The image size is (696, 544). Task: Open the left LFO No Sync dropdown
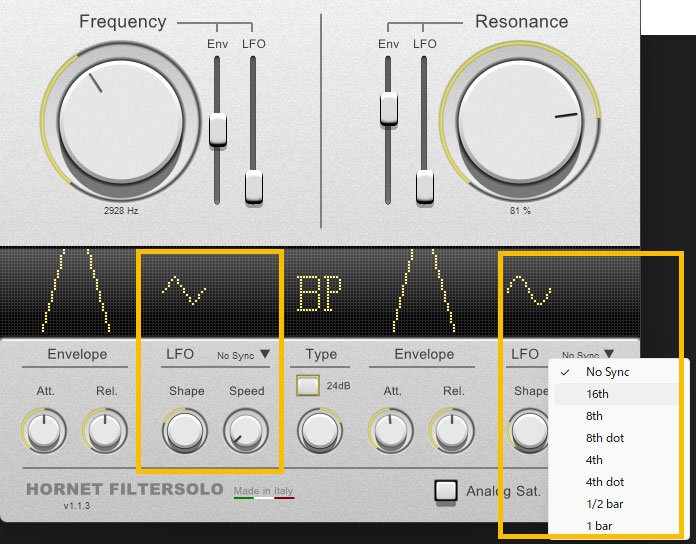[243, 355]
